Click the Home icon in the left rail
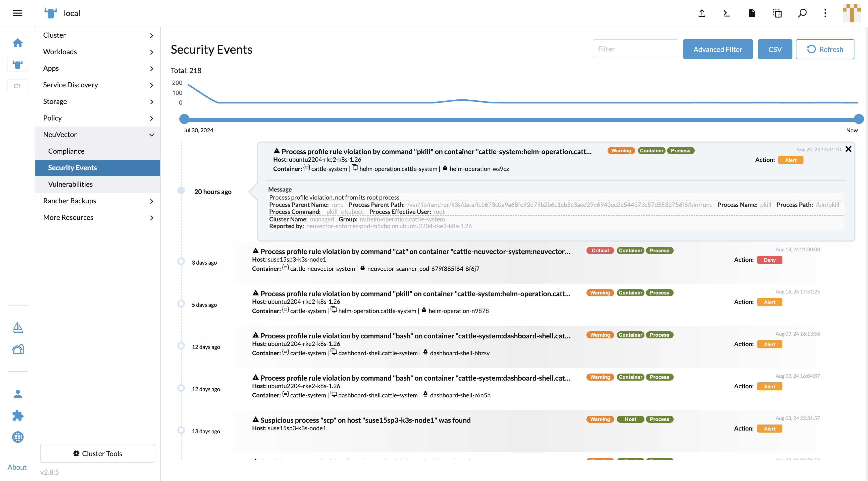The width and height of the screenshot is (868, 481). [x=18, y=43]
